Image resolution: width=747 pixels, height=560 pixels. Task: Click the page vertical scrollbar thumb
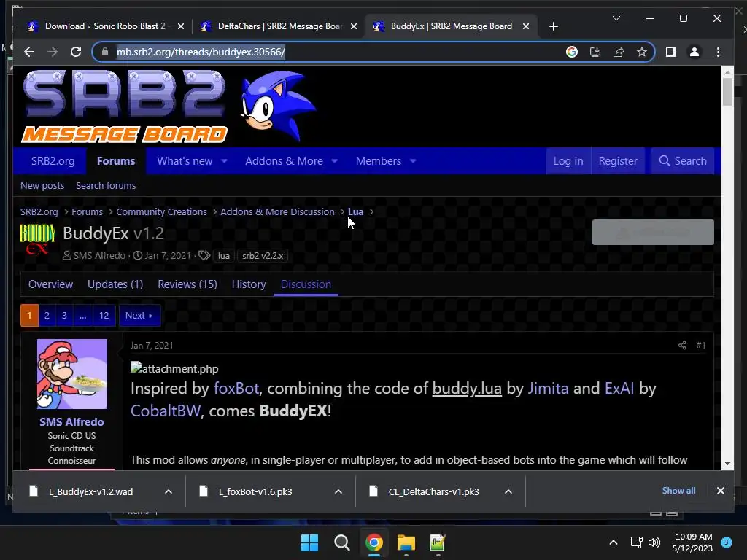tap(727, 91)
